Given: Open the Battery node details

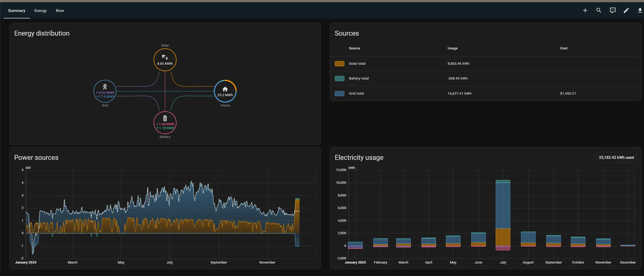Looking at the screenshot, I should coord(165,123).
